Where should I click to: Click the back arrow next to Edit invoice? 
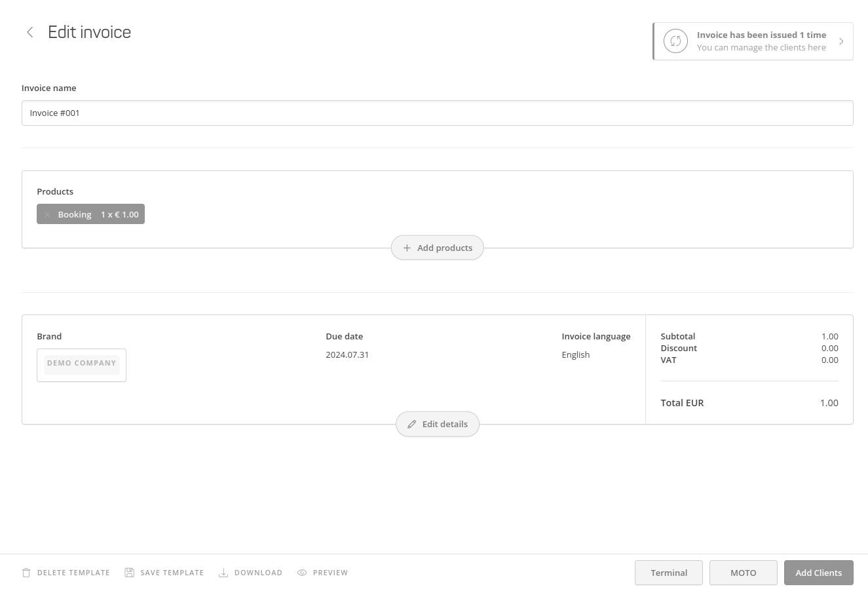point(29,32)
